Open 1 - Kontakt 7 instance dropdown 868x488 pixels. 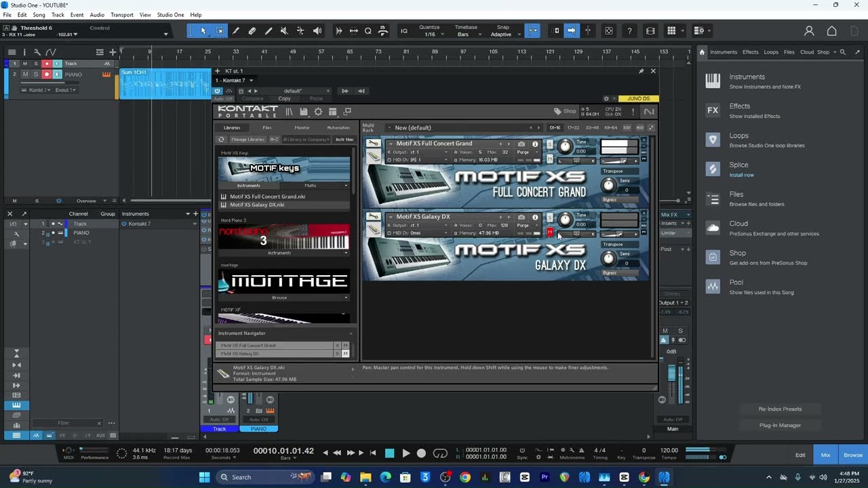[234, 80]
